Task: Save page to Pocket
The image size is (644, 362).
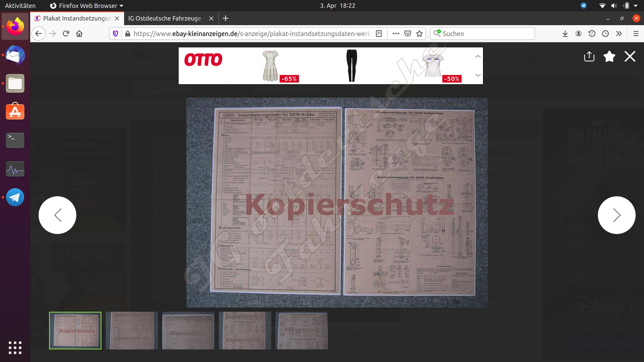Action: [x=408, y=34]
